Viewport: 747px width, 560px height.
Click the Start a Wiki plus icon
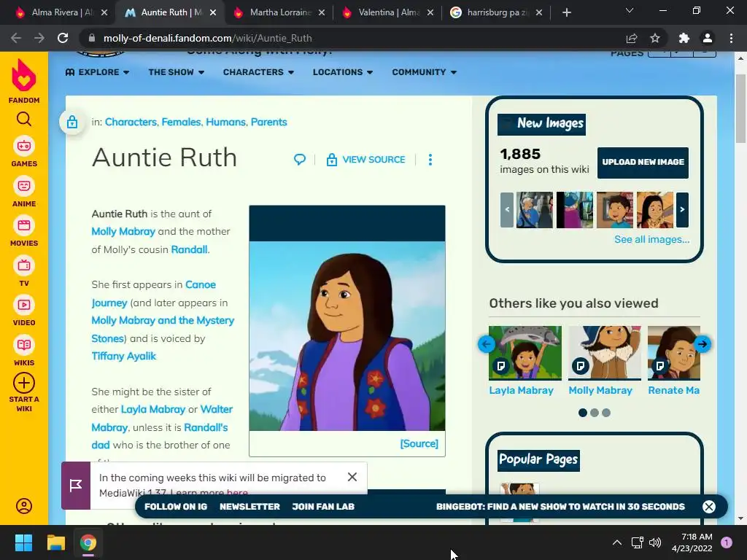pos(24,383)
